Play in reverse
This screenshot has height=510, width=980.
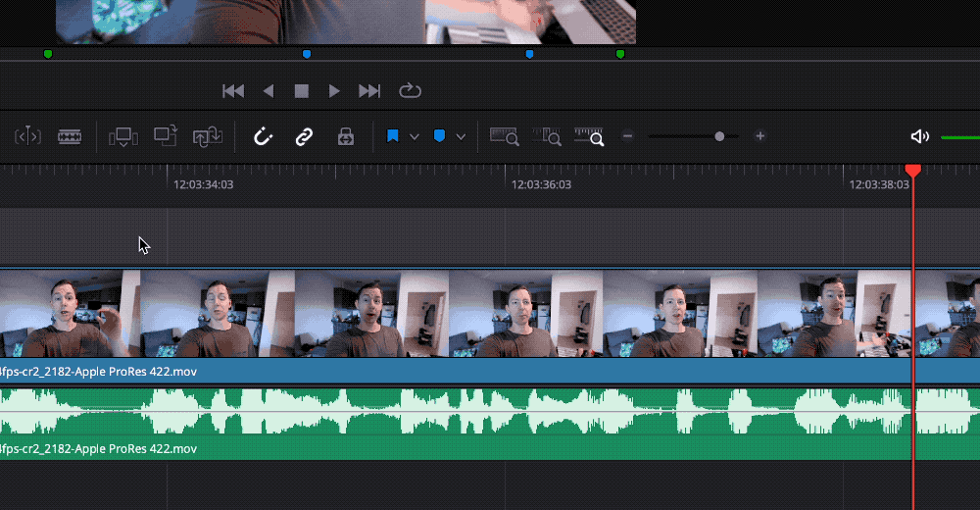coord(269,91)
